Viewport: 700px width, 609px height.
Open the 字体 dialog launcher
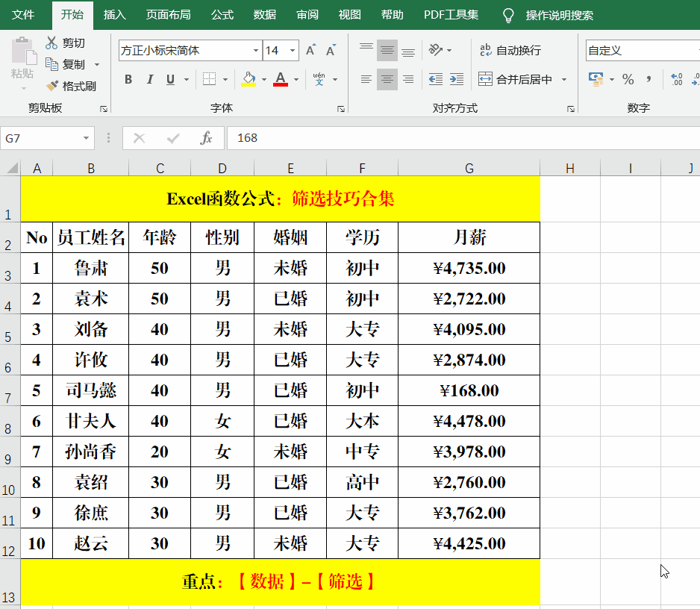tap(340, 109)
